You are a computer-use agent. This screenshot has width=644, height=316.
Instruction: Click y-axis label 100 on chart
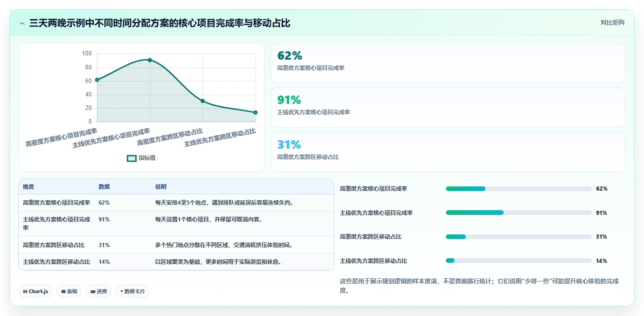(87, 54)
